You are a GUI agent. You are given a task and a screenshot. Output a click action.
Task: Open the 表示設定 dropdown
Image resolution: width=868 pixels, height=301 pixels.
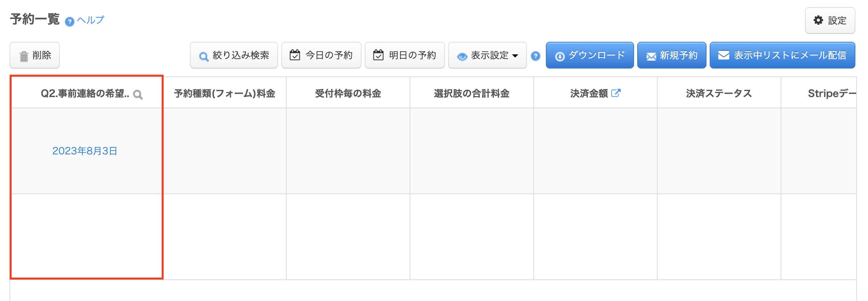click(x=488, y=55)
